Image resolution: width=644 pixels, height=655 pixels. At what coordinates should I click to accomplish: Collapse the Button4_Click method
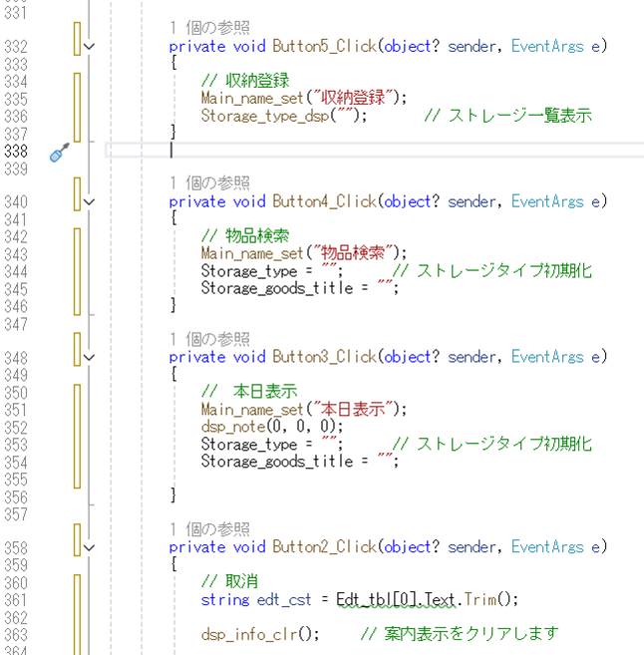pos(91,201)
